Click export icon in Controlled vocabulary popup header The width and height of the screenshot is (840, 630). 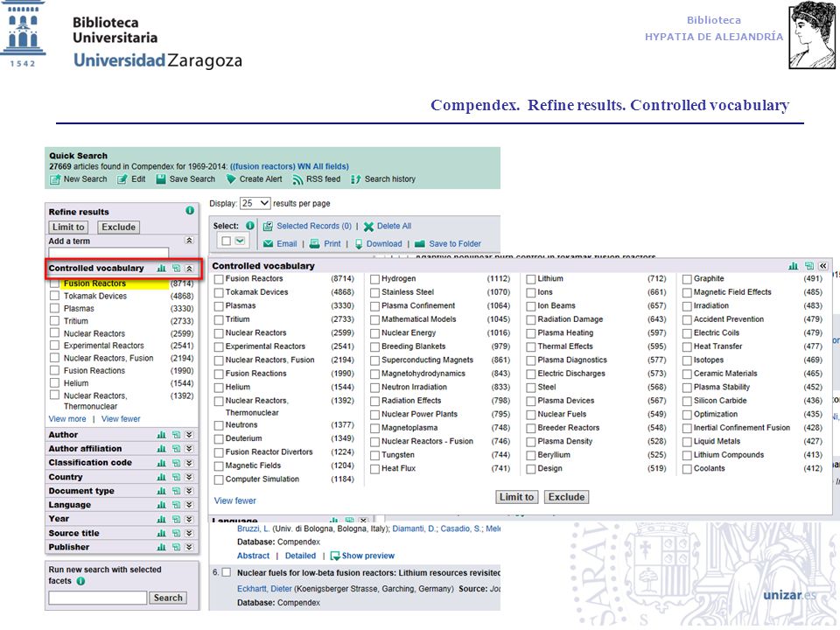(x=808, y=266)
